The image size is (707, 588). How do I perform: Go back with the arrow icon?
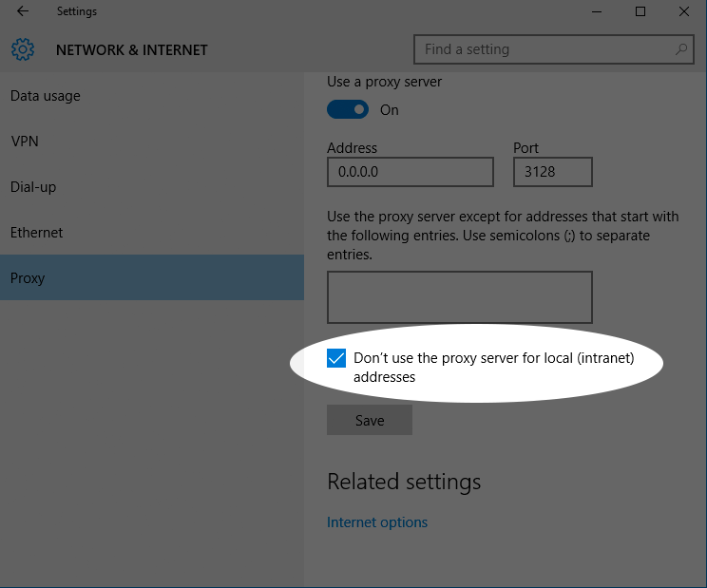click(x=23, y=11)
